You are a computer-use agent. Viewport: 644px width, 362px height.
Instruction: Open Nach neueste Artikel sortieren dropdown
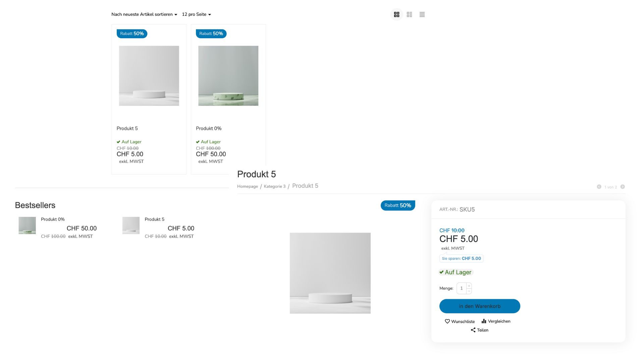pos(144,14)
